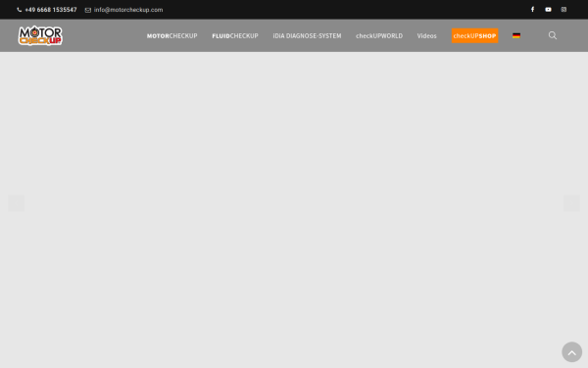Open the Videos menu item
Image resolution: width=588 pixels, height=368 pixels.
coord(426,36)
